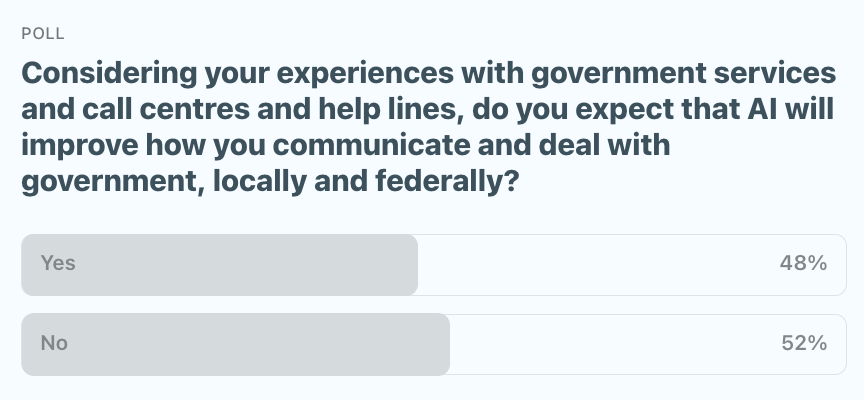Click the 48% result for Yes

[x=803, y=264]
